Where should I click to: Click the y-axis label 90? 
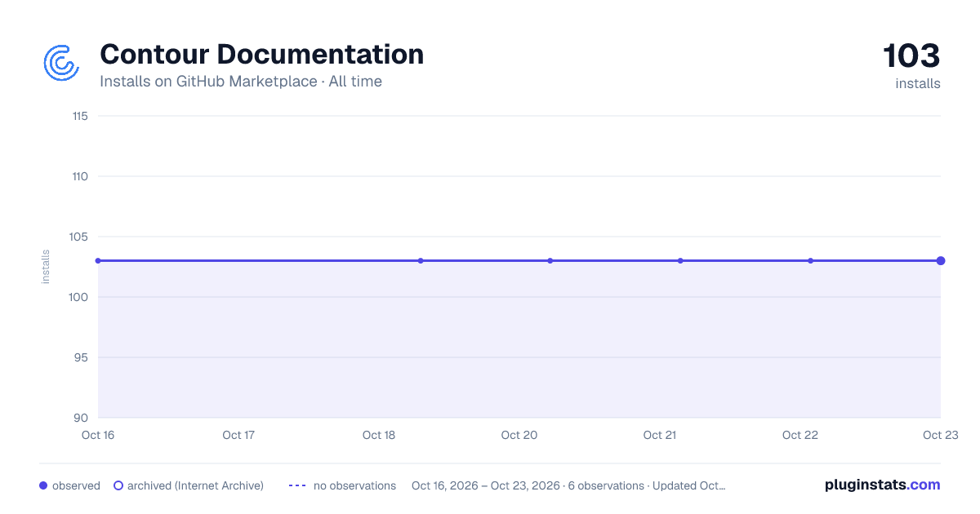tap(82, 418)
